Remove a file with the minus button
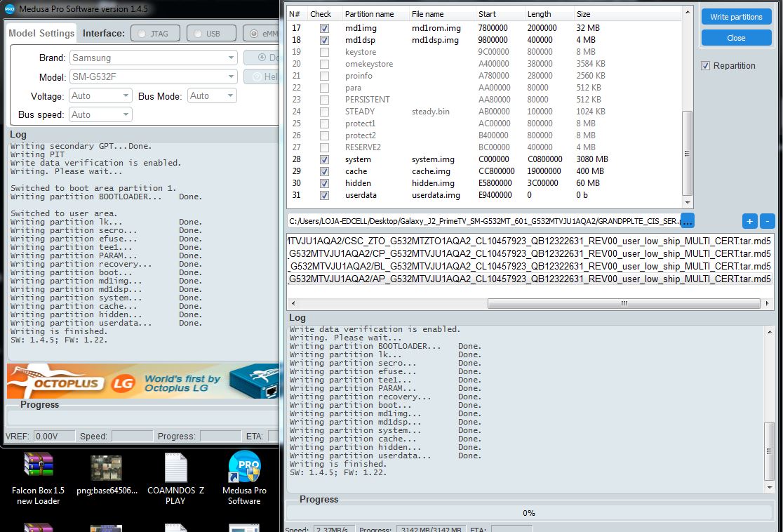This screenshot has height=532, width=783. (x=767, y=221)
